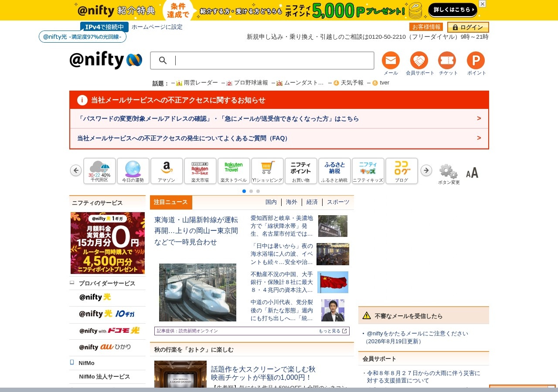The width and height of the screenshot is (558, 392).
Task: Open the Point P icon
Action: pyautogui.click(x=476, y=61)
